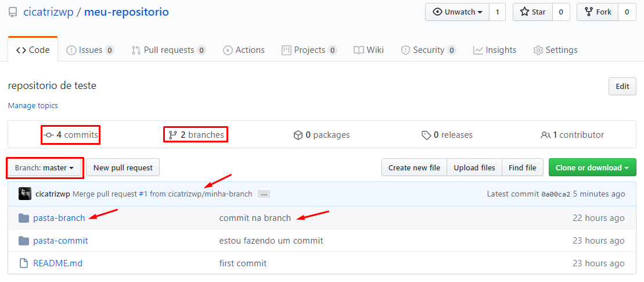Open the 'commit na branch' commit message
This screenshot has height=282, width=644.
click(x=255, y=218)
